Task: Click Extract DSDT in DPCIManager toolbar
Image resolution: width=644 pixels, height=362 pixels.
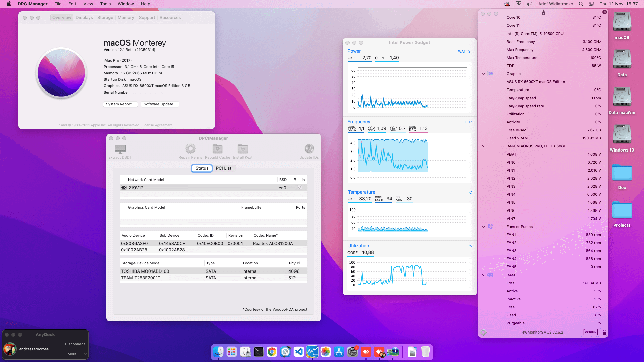Action: click(120, 152)
